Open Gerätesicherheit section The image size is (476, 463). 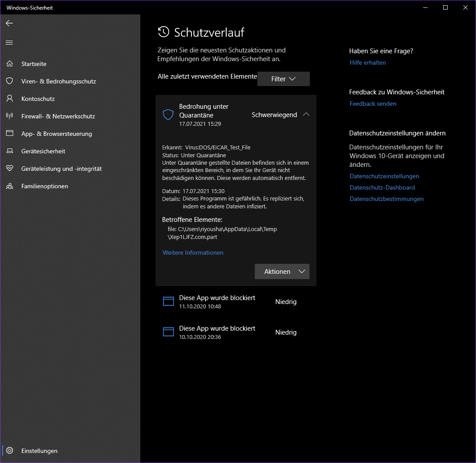point(70,151)
